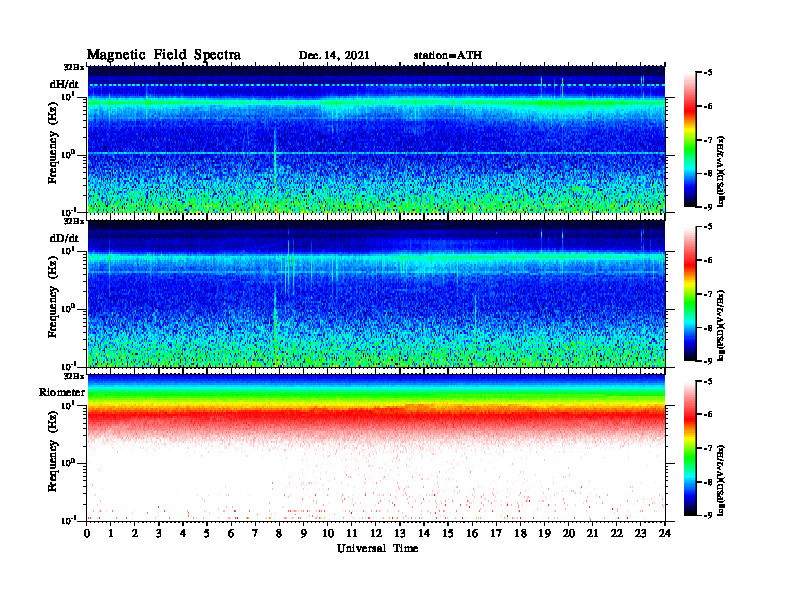
Task: Click hour tick label "19" on time axis
Action: tap(544, 534)
